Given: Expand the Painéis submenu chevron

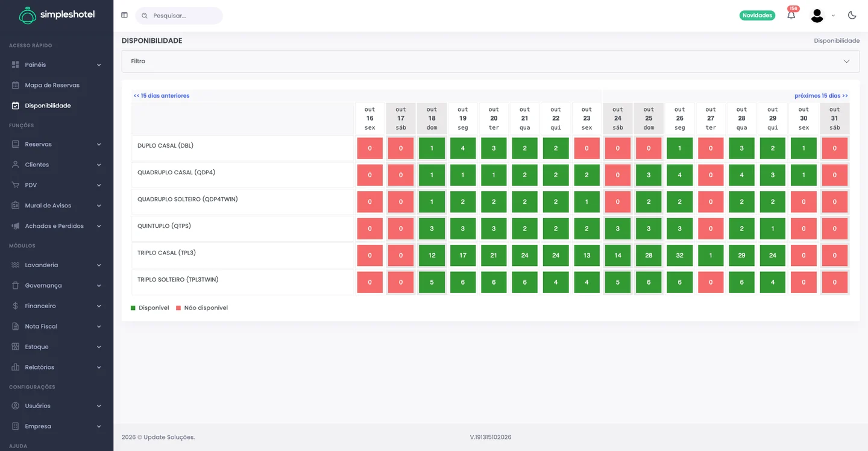Looking at the screenshot, I should tap(99, 65).
